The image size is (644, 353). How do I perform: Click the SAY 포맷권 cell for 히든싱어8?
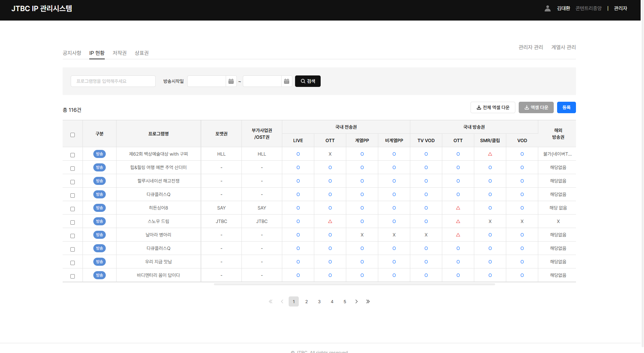[x=221, y=208]
